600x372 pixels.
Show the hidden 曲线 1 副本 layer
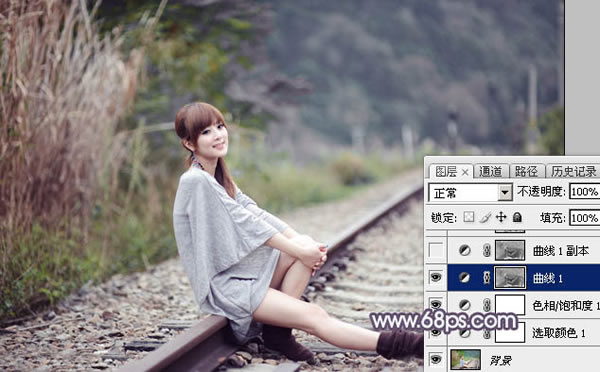(x=436, y=251)
